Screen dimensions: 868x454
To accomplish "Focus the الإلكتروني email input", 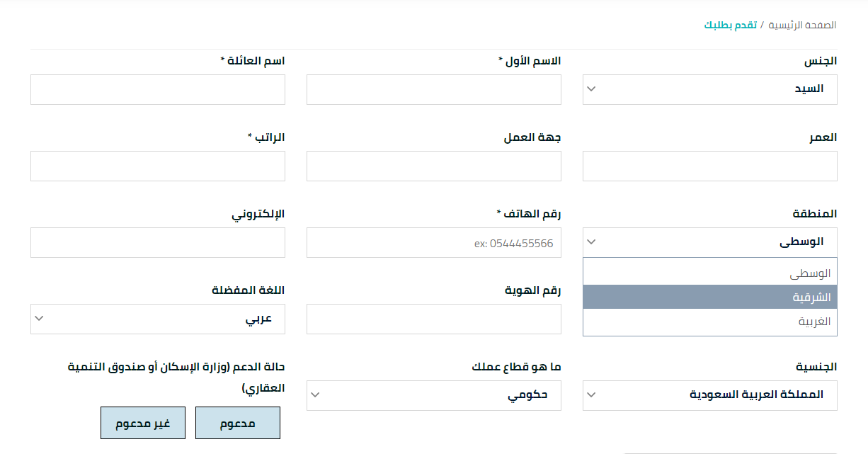I will click(158, 242).
